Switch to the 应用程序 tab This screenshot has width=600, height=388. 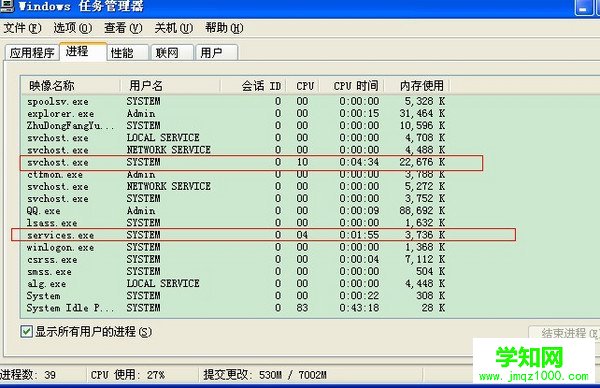(32, 52)
